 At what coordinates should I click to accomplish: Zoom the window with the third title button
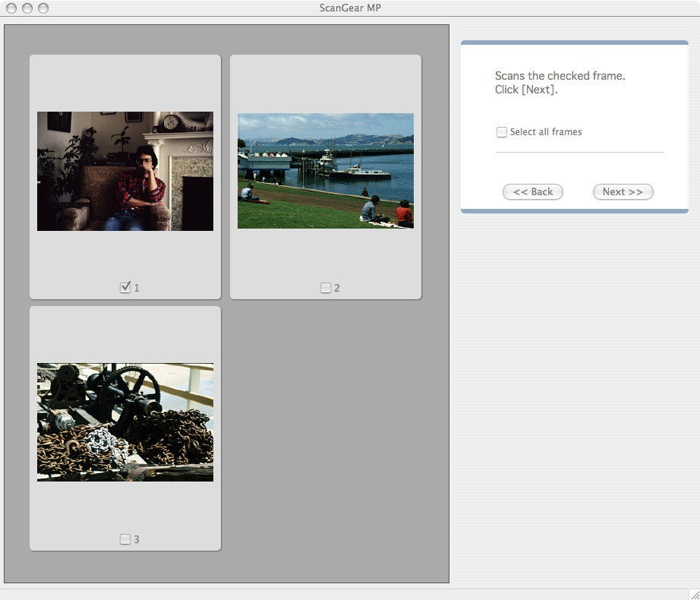(43, 8)
